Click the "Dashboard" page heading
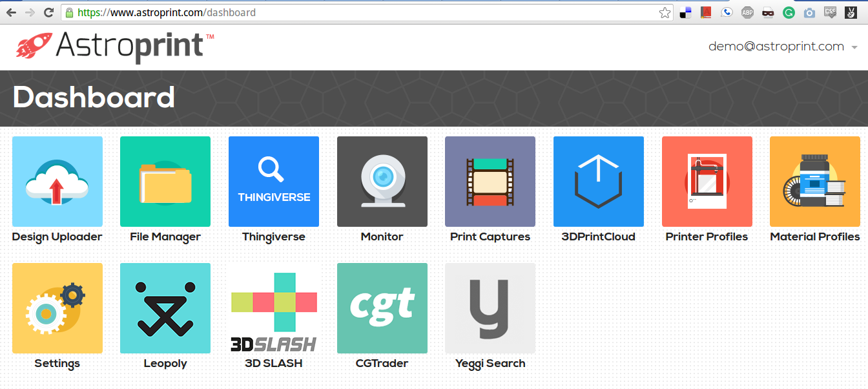Image resolution: width=868 pixels, height=389 pixels. coord(94,98)
